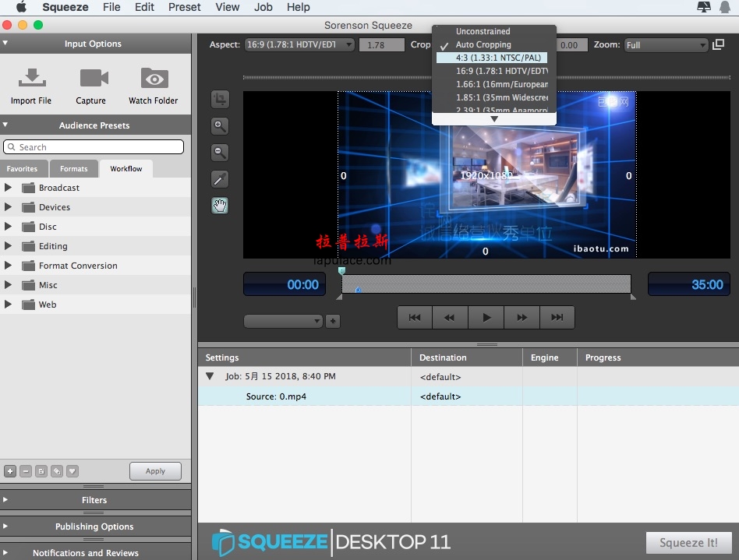Click the zoom in magnifier tool
Image resolution: width=739 pixels, height=560 pixels.
(x=220, y=125)
